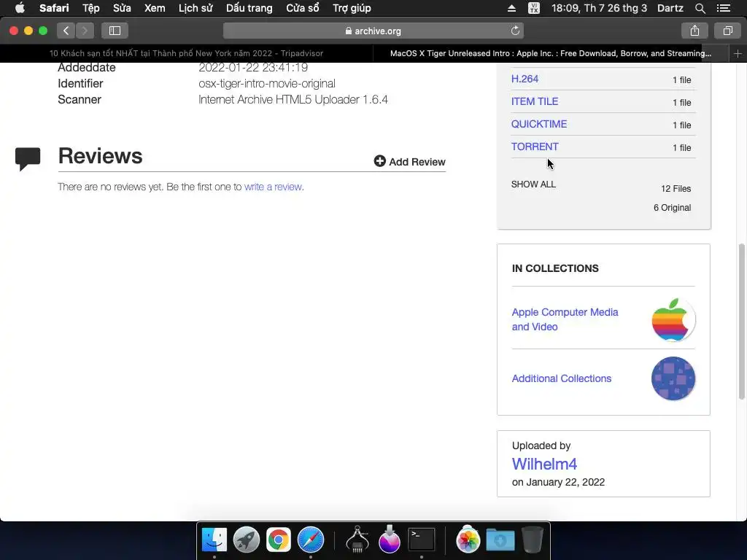Image resolution: width=747 pixels, height=560 pixels.
Task: Open Spotlight search in menu bar
Action: (700, 8)
